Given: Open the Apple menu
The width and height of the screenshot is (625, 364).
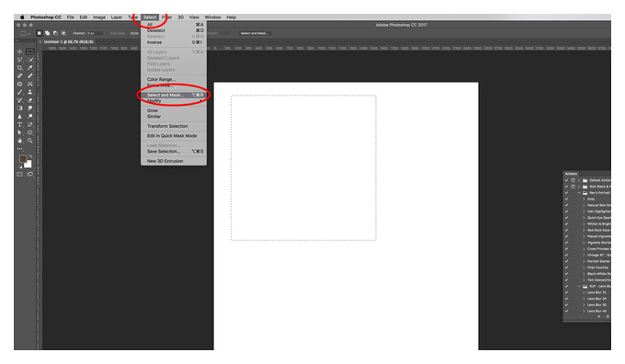Looking at the screenshot, I should 22,17.
